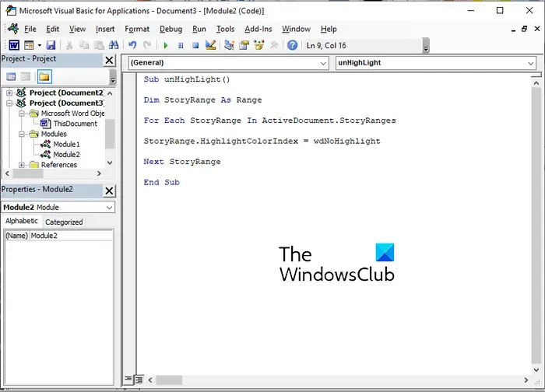Click the Reset stop icon
The width and height of the screenshot is (545, 392).
tap(195, 45)
